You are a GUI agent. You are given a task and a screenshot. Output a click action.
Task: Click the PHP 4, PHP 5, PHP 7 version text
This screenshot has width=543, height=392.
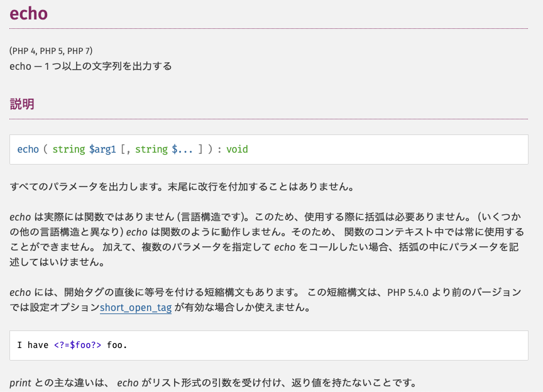point(51,51)
